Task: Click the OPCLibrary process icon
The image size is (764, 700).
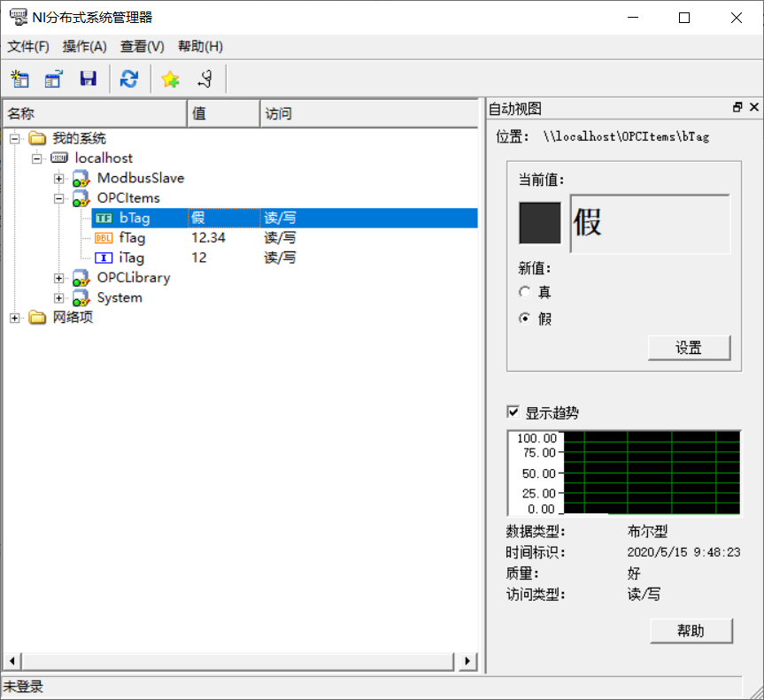Action: pos(81,278)
